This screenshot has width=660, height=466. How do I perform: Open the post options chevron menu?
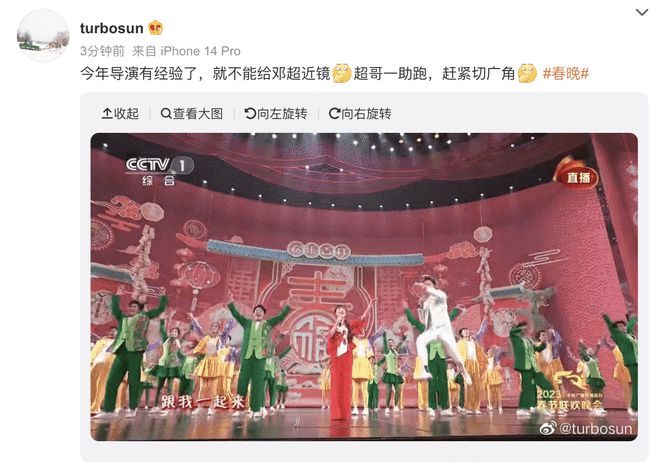642,13
